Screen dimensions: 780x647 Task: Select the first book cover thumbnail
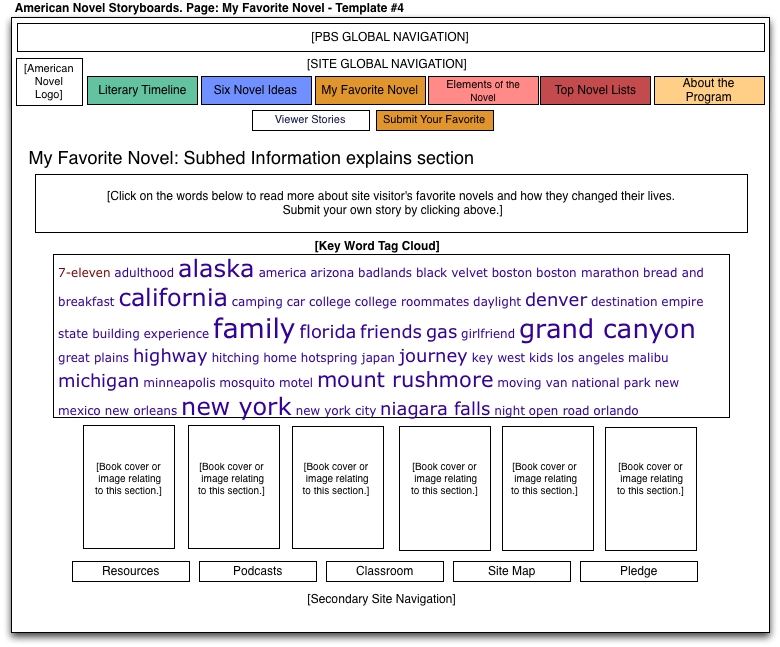pyautogui.click(x=128, y=488)
